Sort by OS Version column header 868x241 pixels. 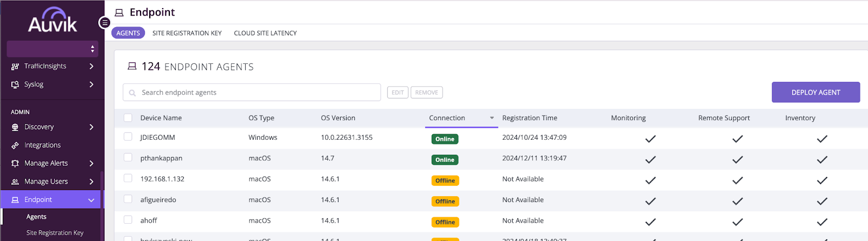(338, 118)
